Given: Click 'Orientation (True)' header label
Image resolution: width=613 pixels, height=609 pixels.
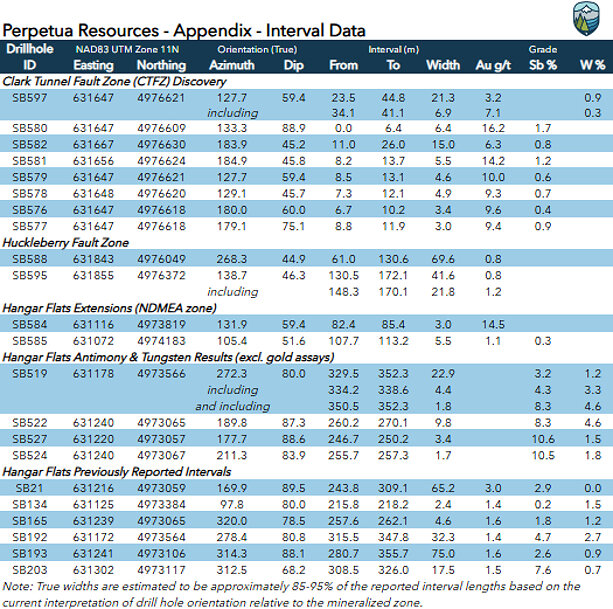Looking at the screenshot, I should (x=257, y=50).
